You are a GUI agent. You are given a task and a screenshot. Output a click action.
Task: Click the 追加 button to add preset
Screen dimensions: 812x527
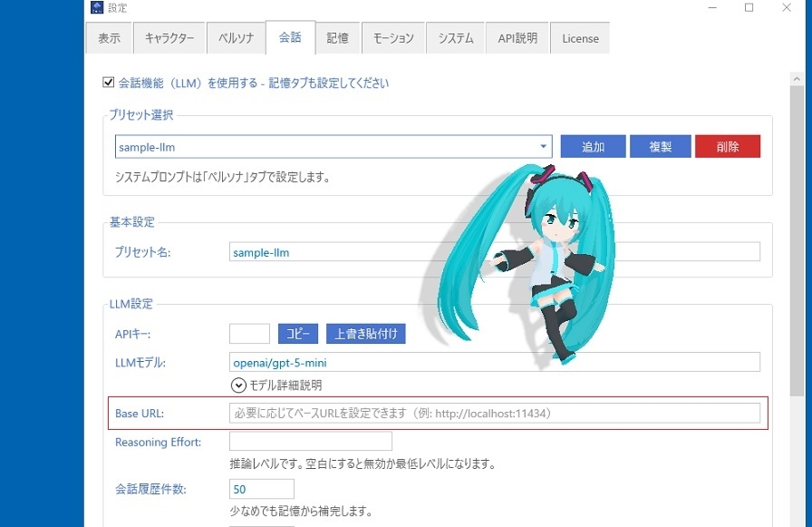592,146
